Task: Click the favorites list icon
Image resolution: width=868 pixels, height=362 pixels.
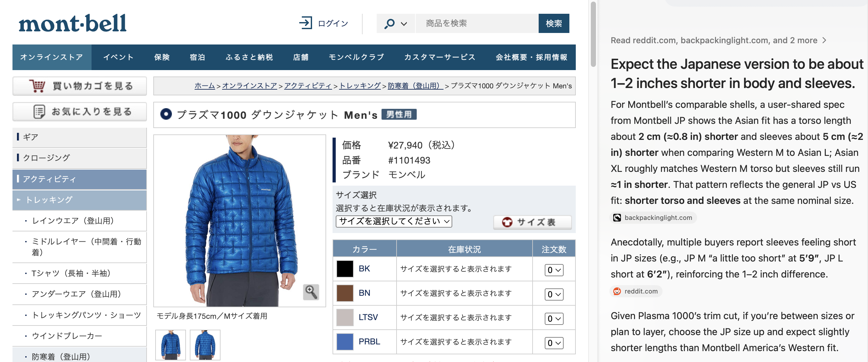Action: coord(39,112)
